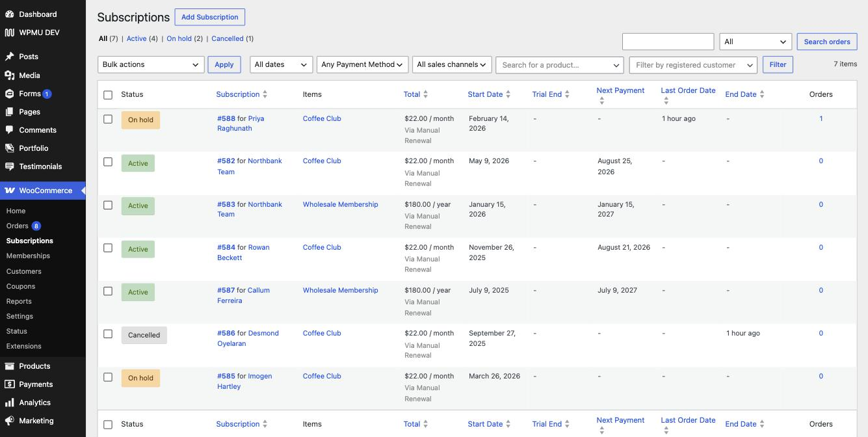Click On hold status badge for #585

click(x=140, y=378)
